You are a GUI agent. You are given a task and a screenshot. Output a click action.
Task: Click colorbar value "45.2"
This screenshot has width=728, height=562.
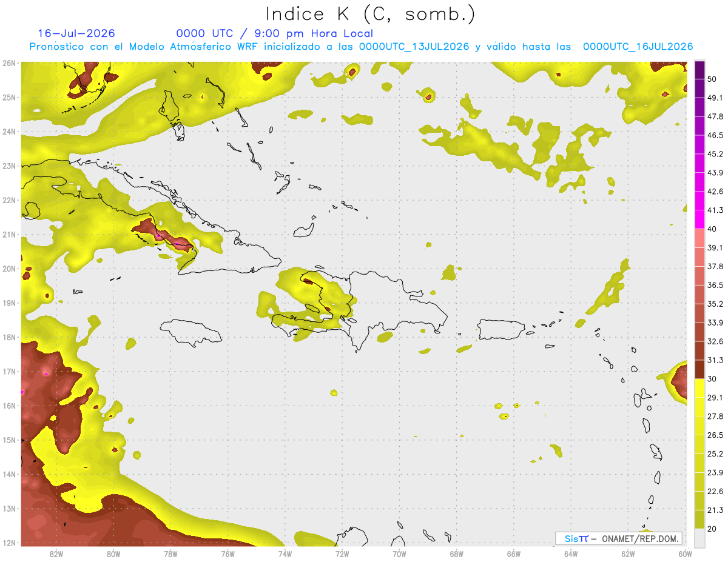[715, 154]
